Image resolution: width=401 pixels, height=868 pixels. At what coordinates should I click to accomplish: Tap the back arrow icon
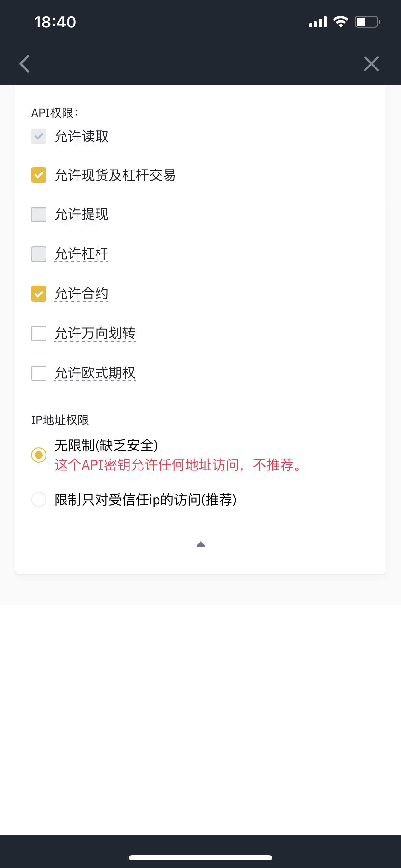tap(25, 64)
